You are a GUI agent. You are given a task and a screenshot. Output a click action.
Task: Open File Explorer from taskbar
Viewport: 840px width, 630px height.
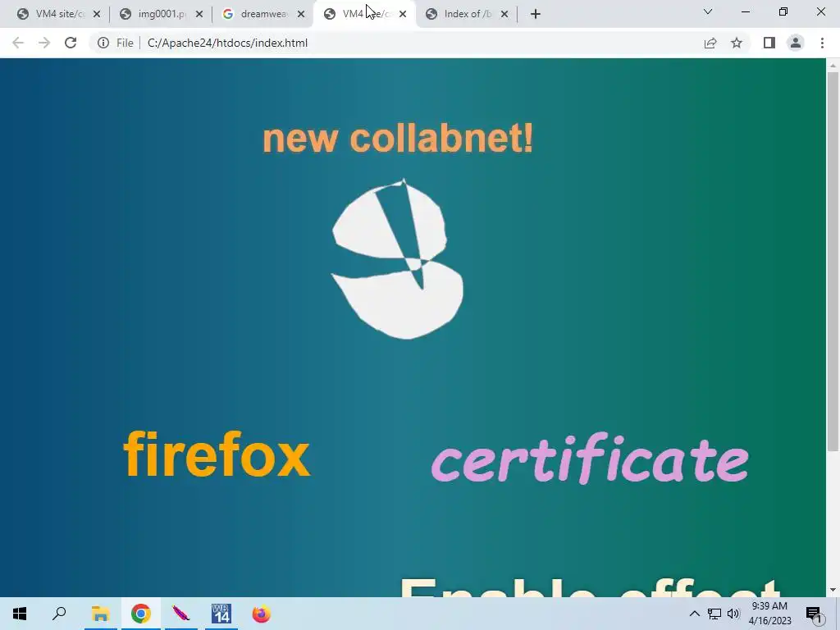100,614
